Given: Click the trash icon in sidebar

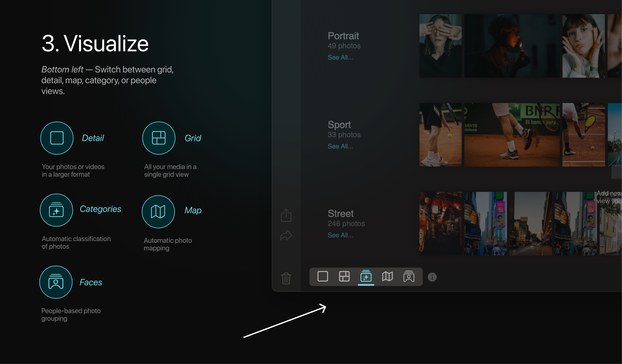Looking at the screenshot, I should (x=286, y=278).
